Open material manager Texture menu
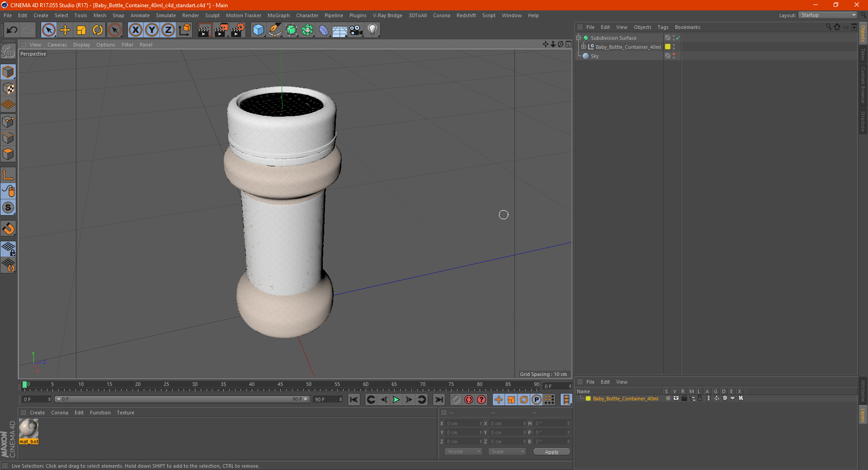Image resolution: width=868 pixels, height=470 pixels. point(125,413)
